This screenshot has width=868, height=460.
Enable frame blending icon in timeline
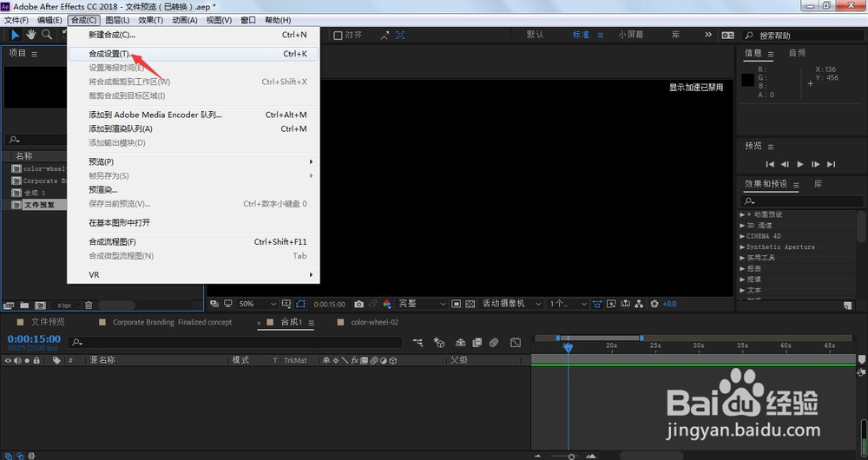(477, 343)
